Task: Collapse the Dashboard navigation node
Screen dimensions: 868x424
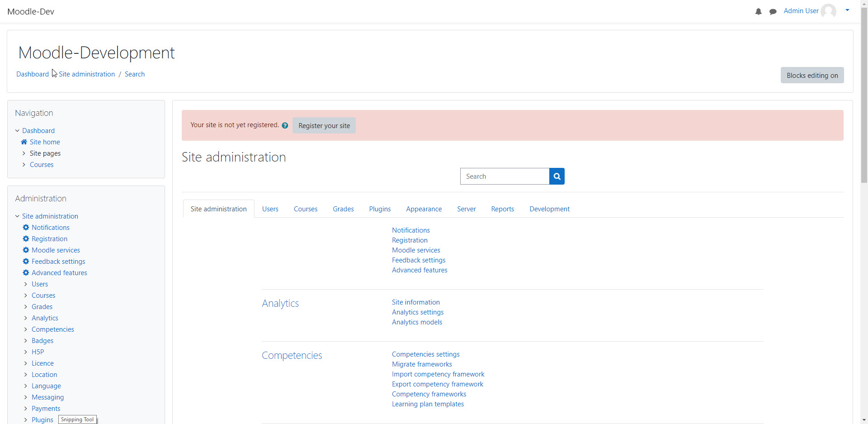Action: (17, 130)
